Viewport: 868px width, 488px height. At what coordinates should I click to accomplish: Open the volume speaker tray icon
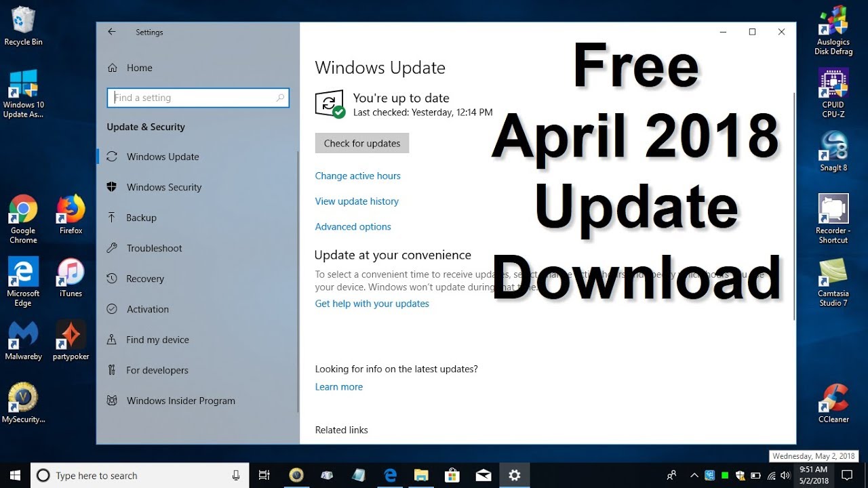(787, 475)
